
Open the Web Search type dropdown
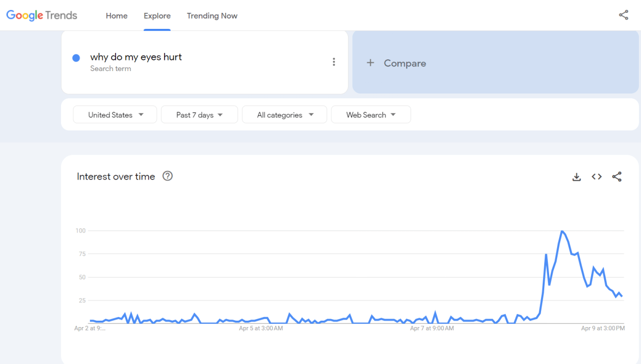click(x=370, y=114)
